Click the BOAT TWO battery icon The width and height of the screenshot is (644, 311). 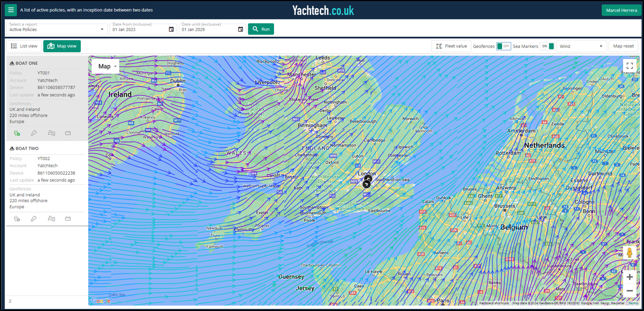(68, 218)
